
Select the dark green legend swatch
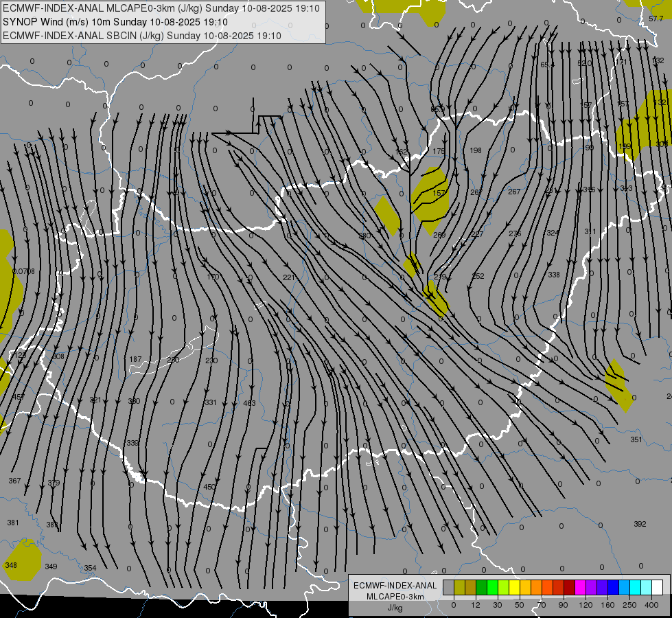[x=482, y=587]
